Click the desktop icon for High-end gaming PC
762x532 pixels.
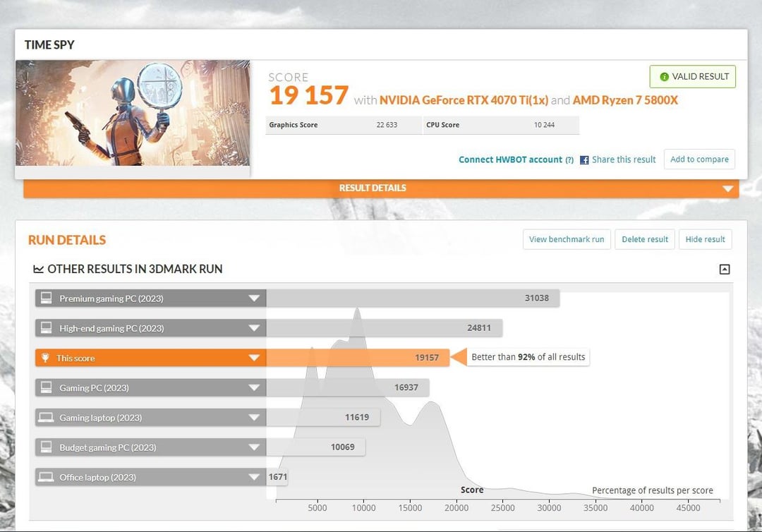(46, 328)
